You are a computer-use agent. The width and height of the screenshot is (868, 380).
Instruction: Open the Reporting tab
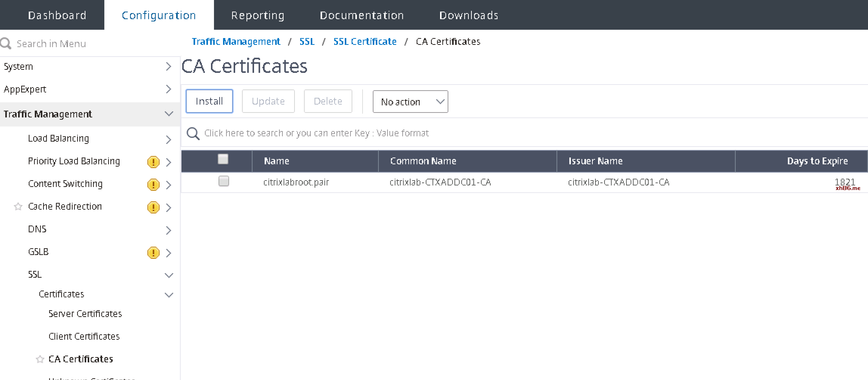[258, 15]
